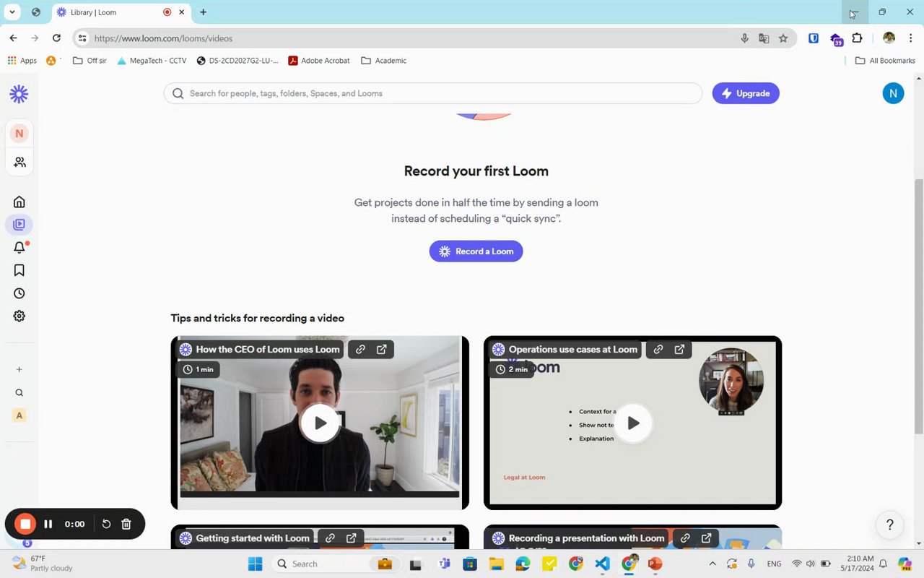Play the How the CEO of Loom uses Loom video
Viewport: 924px width, 578px height.
click(x=320, y=423)
